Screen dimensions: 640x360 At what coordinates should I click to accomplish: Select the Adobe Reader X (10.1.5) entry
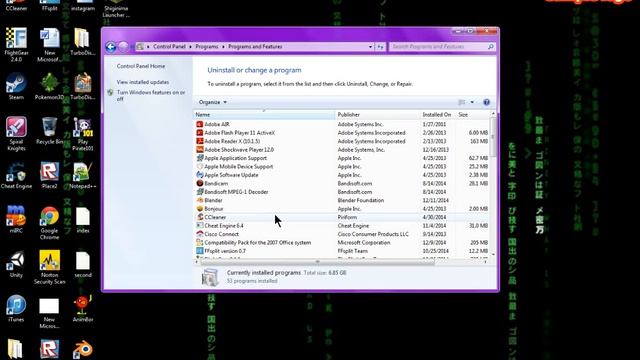point(342,141)
